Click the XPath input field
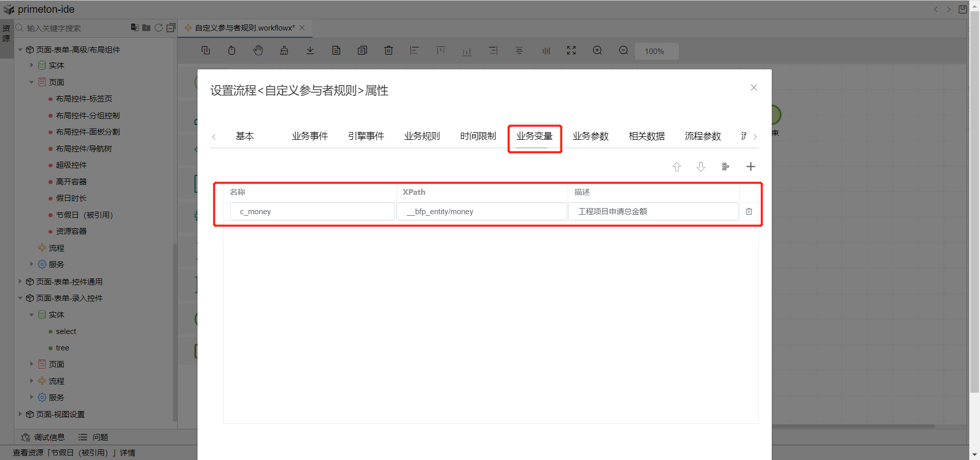The height and width of the screenshot is (460, 980). click(482, 211)
